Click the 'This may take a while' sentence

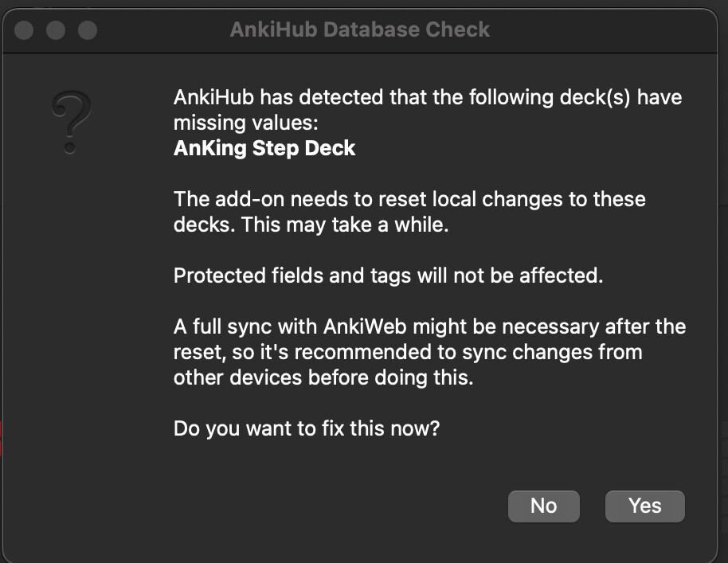pyautogui.click(x=346, y=225)
